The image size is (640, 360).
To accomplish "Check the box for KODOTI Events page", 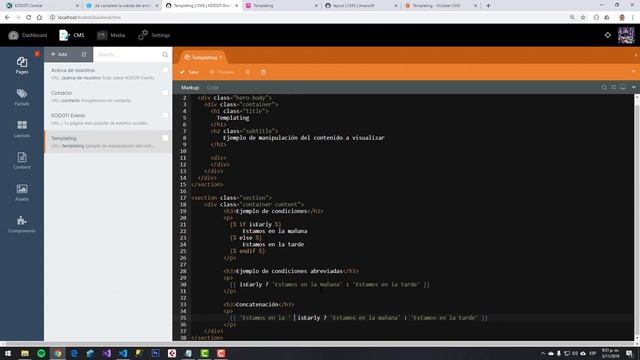I will (165, 116).
